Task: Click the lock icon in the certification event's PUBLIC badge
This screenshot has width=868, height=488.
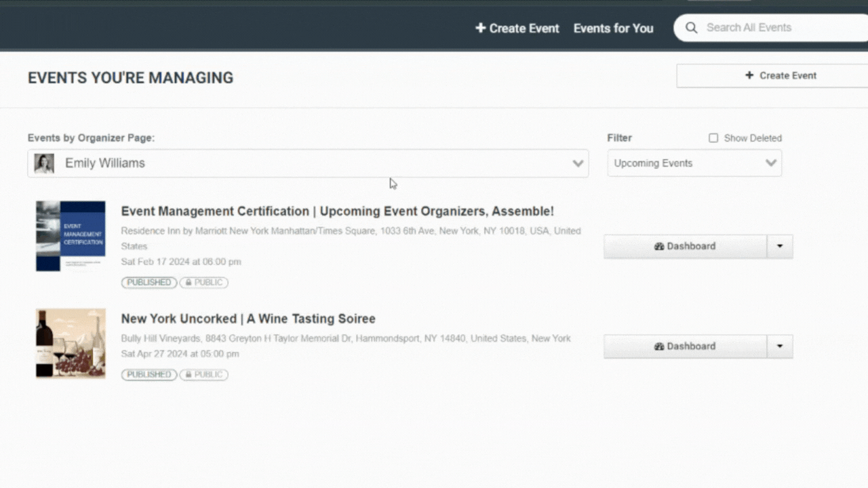Action: pyautogui.click(x=189, y=283)
